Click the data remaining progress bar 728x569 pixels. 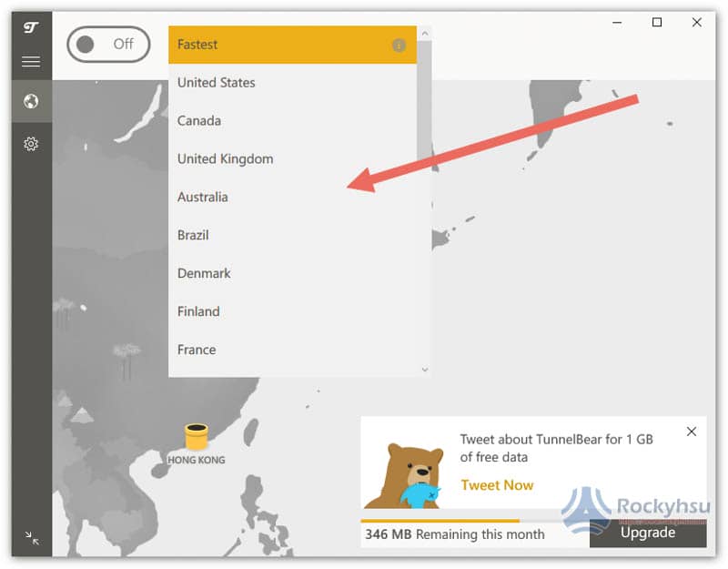[x=474, y=521]
